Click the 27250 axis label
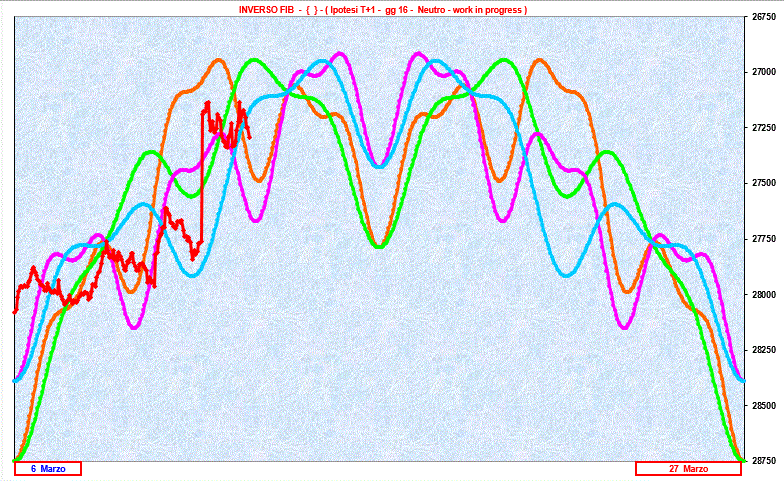Image resolution: width=784 pixels, height=481 pixels. tap(764, 128)
